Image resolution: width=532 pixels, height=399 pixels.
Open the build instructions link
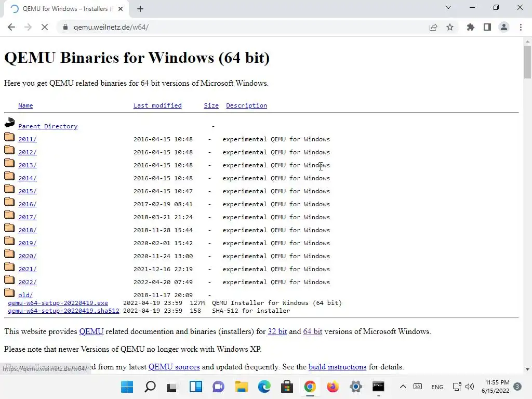point(337,367)
